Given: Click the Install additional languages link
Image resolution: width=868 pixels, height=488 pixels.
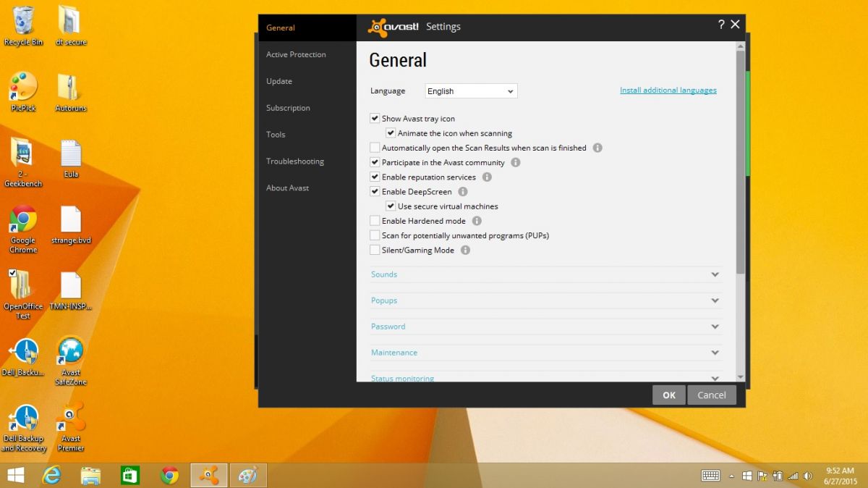Looking at the screenshot, I should point(668,90).
